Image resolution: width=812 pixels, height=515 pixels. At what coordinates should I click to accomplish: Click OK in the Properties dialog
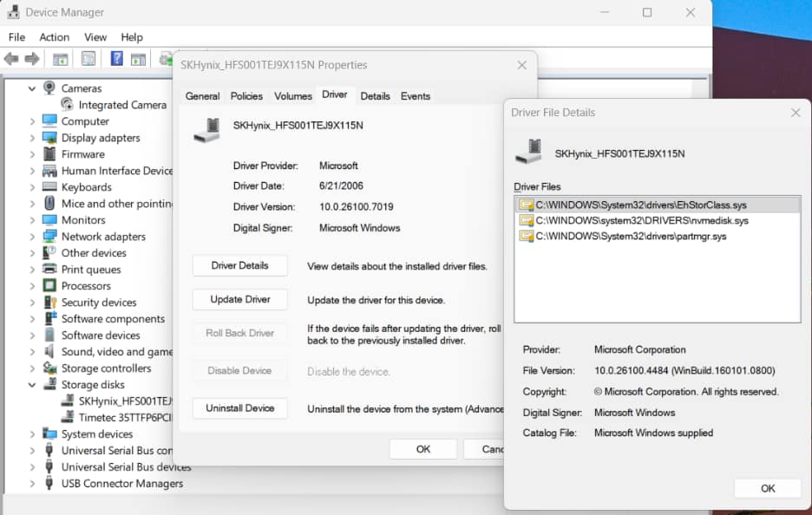[x=423, y=449]
